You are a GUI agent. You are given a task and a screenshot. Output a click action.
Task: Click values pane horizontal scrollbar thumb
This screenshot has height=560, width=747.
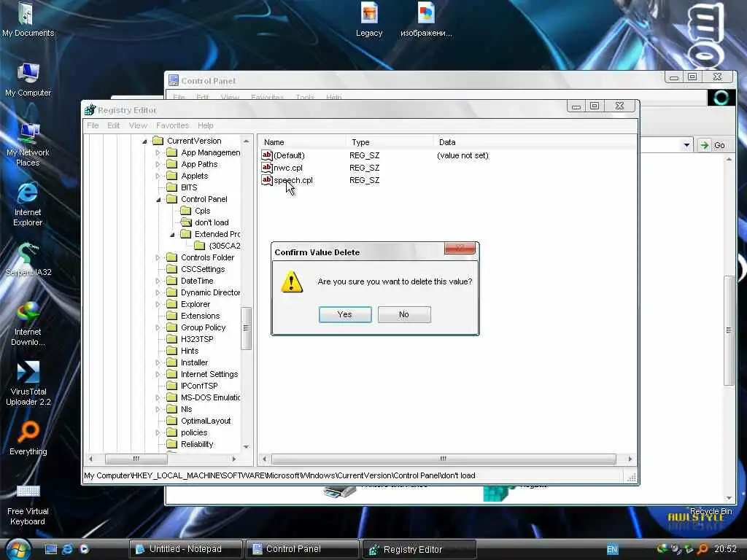tap(444, 459)
